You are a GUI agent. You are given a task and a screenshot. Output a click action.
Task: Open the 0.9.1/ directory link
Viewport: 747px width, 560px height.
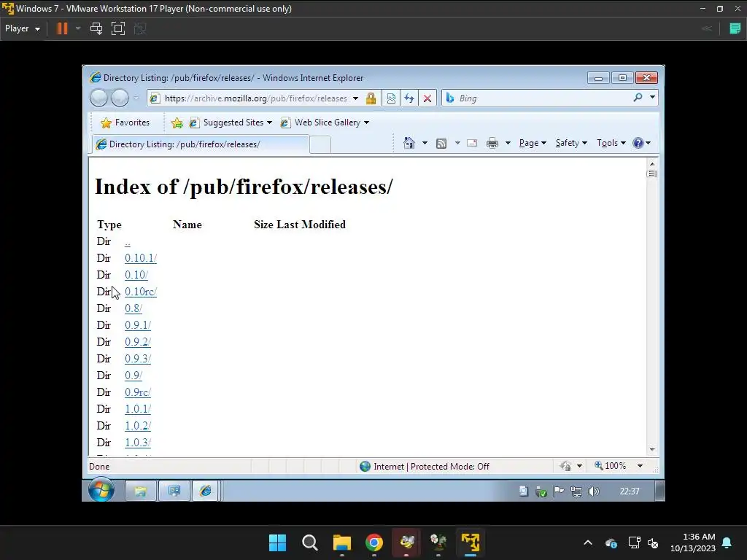(138, 324)
